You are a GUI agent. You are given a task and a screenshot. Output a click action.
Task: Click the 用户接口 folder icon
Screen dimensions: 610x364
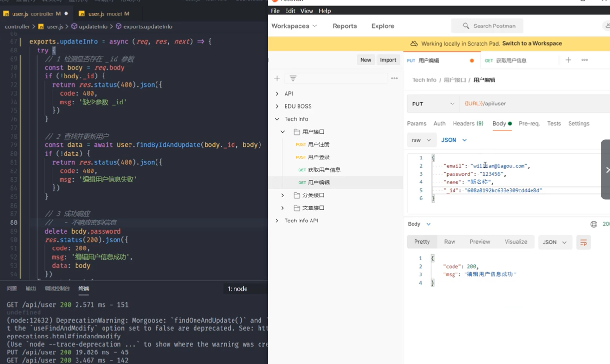click(x=297, y=132)
